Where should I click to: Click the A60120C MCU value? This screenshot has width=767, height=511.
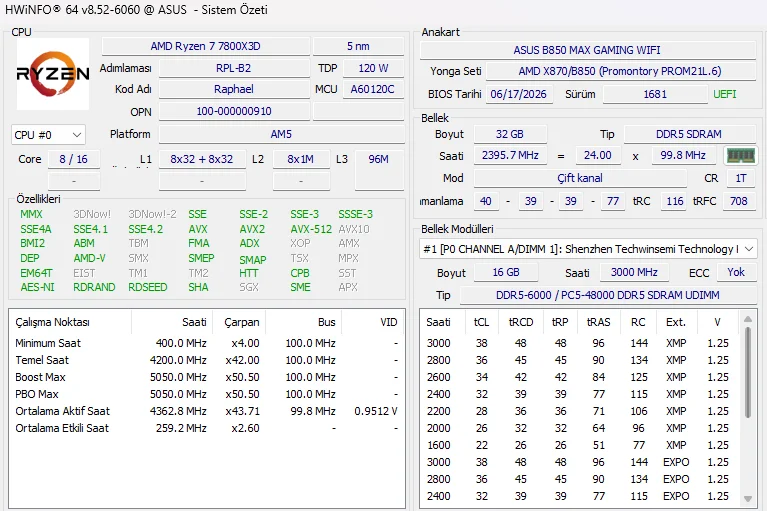click(x=372, y=89)
